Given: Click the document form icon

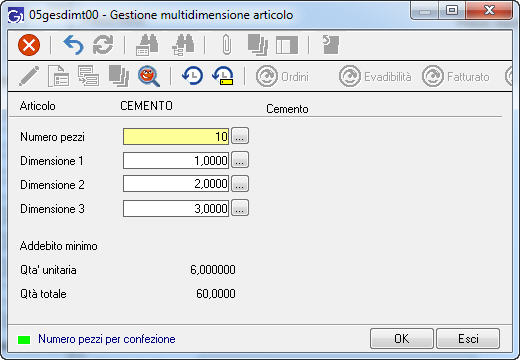Looking at the screenshot, I should pyautogui.click(x=58, y=76).
